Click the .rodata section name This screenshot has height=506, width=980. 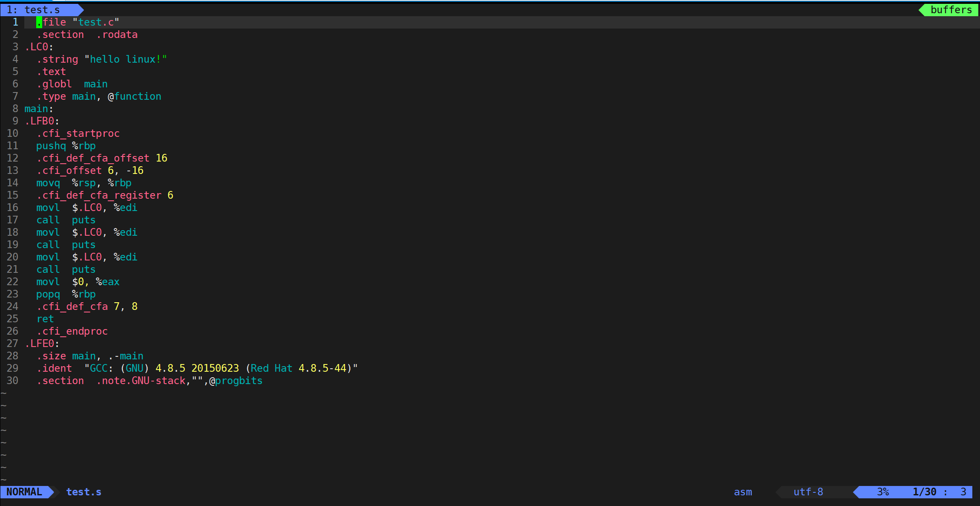coord(117,35)
